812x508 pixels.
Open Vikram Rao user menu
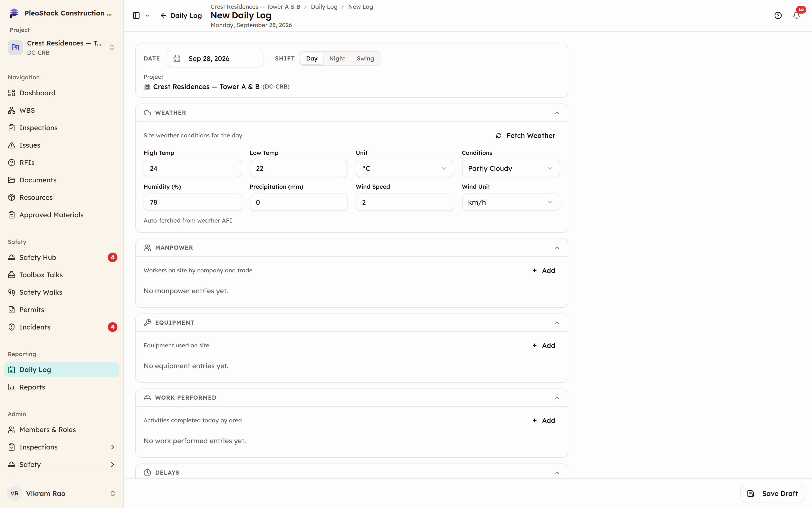point(62,493)
